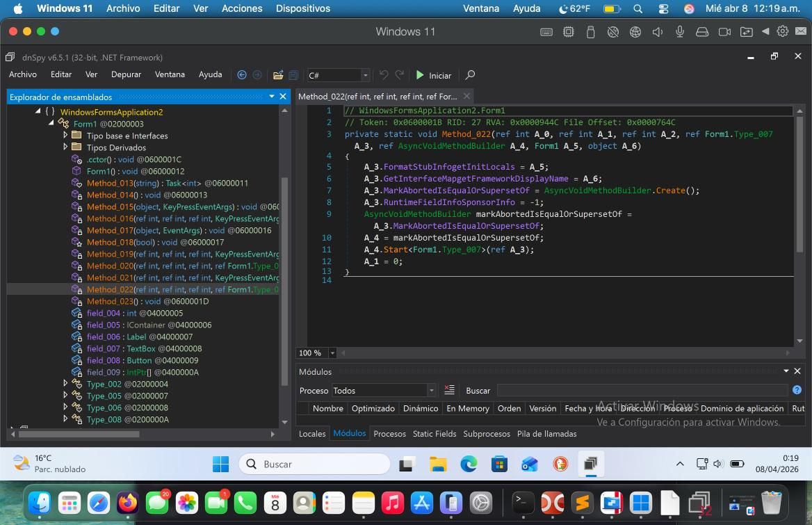Screen dimensions: 812x525
Task: Expand the Tipos Derivados folder
Action: [65, 147]
